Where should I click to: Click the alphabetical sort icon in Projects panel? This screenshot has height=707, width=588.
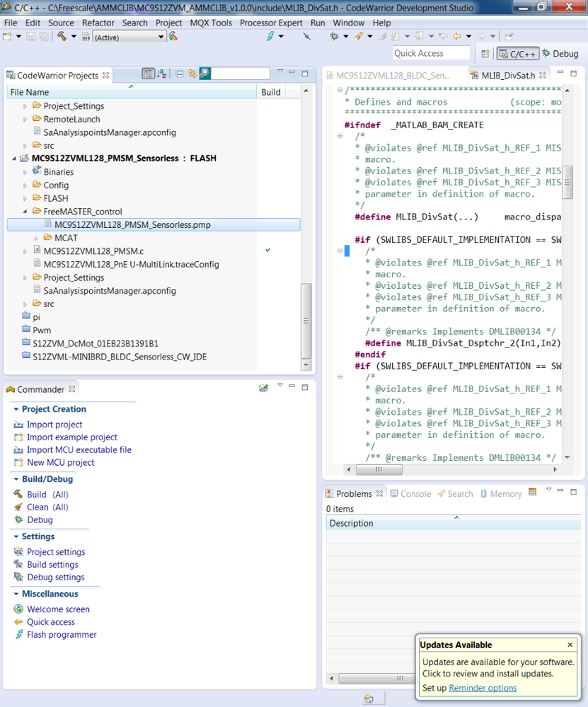[x=162, y=74]
